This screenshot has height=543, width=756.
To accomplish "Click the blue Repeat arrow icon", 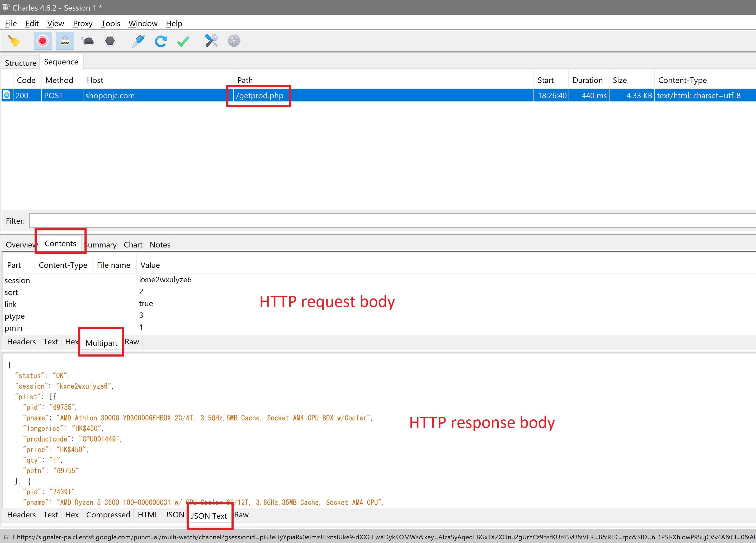I will [x=161, y=41].
